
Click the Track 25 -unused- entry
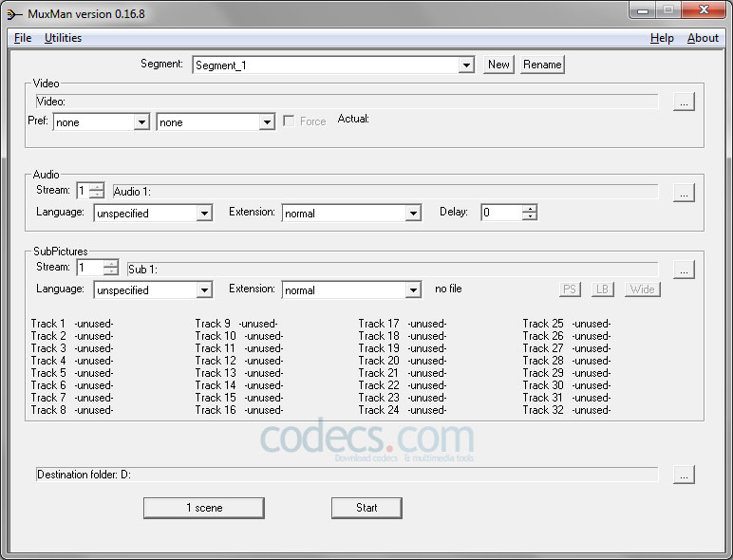tap(567, 324)
